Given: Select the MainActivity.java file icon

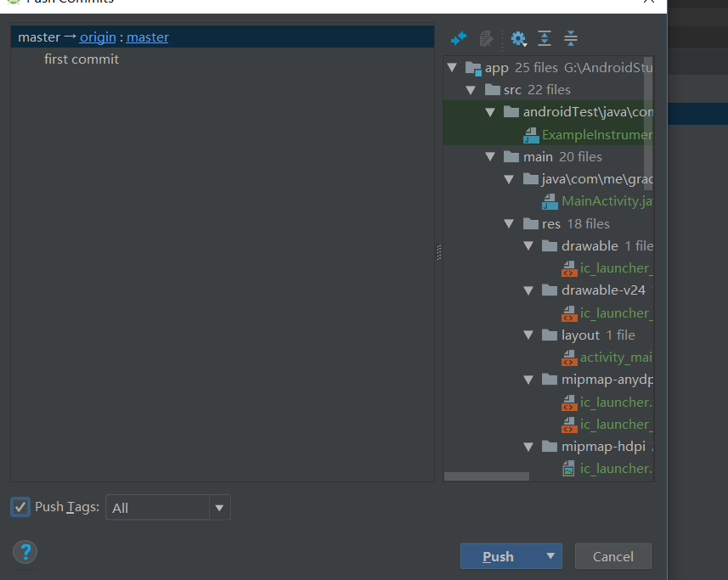Looking at the screenshot, I should click(x=550, y=200).
